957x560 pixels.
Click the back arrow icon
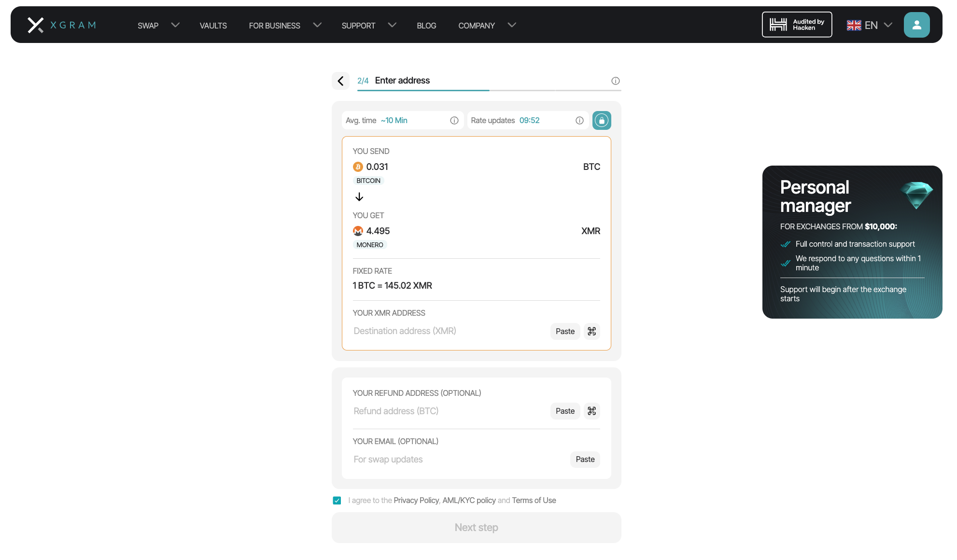(x=340, y=81)
